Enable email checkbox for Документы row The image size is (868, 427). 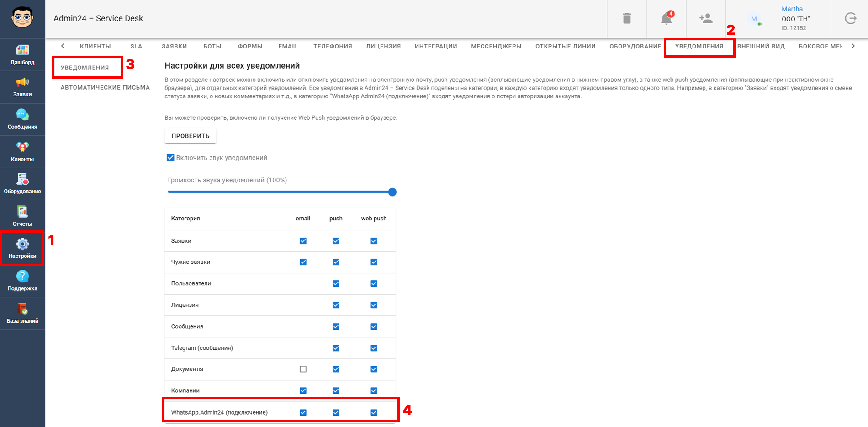point(303,369)
